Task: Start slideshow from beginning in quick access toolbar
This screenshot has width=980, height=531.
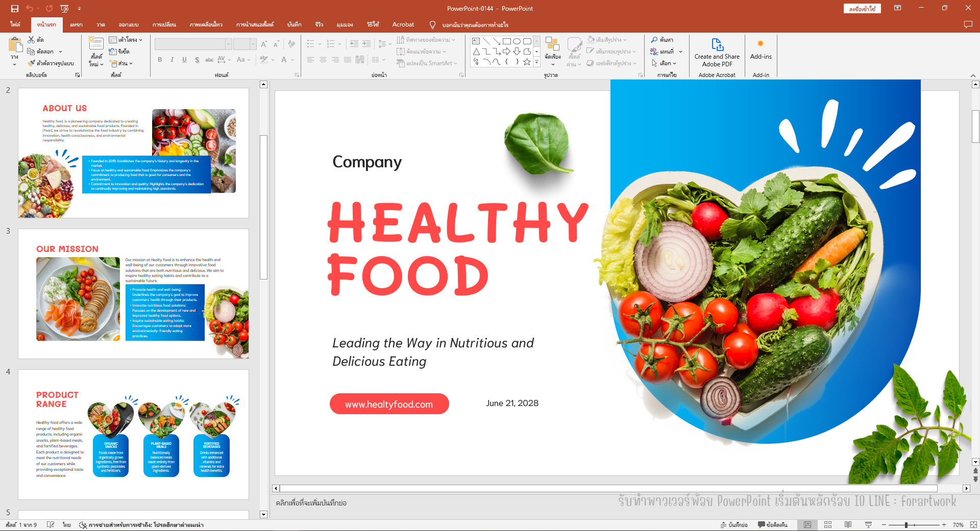Action: [64, 9]
